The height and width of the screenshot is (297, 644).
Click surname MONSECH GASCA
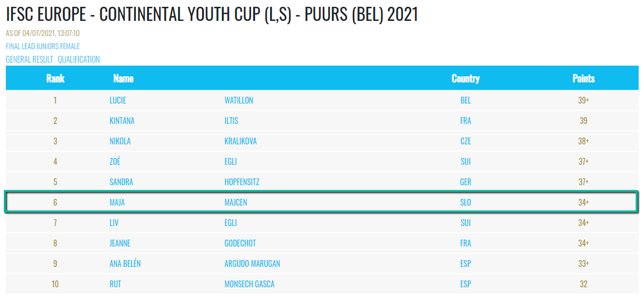click(249, 284)
